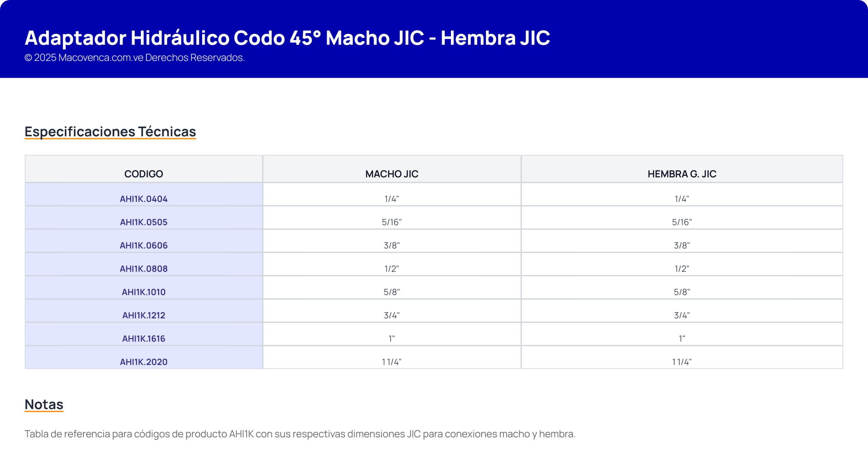Select product code AHI1K.0505
Image resolution: width=868 pixels, height=461 pixels.
click(144, 222)
